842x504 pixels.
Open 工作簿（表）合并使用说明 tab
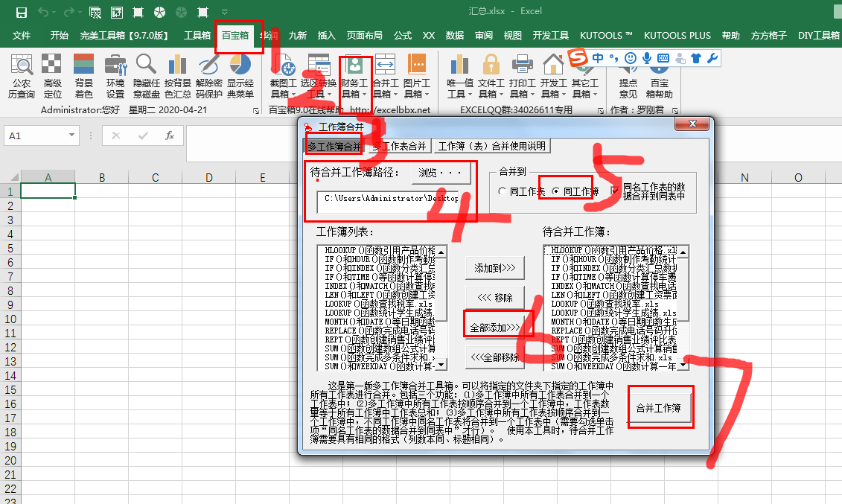click(492, 146)
